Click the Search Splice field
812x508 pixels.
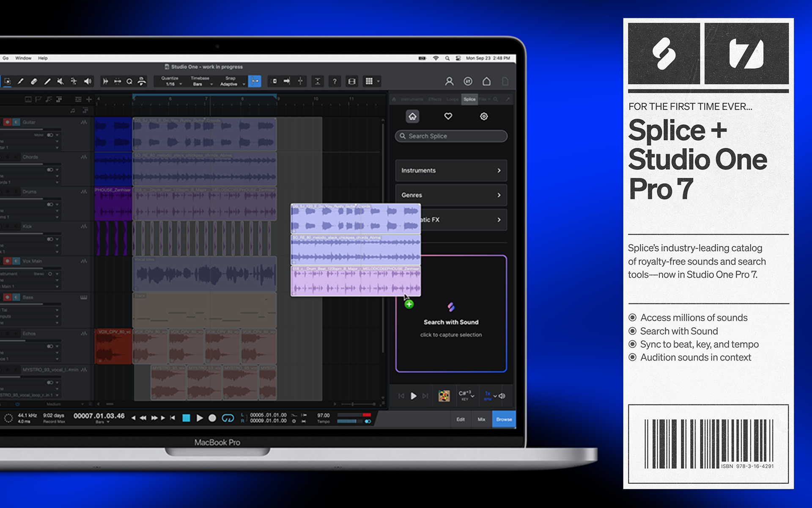pyautogui.click(x=451, y=136)
